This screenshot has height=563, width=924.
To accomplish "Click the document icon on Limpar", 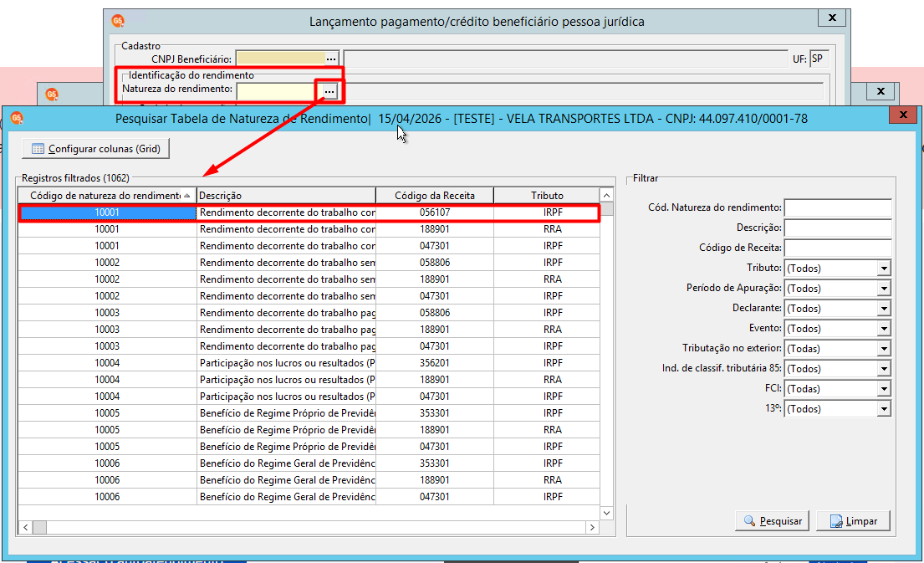I will pyautogui.click(x=836, y=521).
